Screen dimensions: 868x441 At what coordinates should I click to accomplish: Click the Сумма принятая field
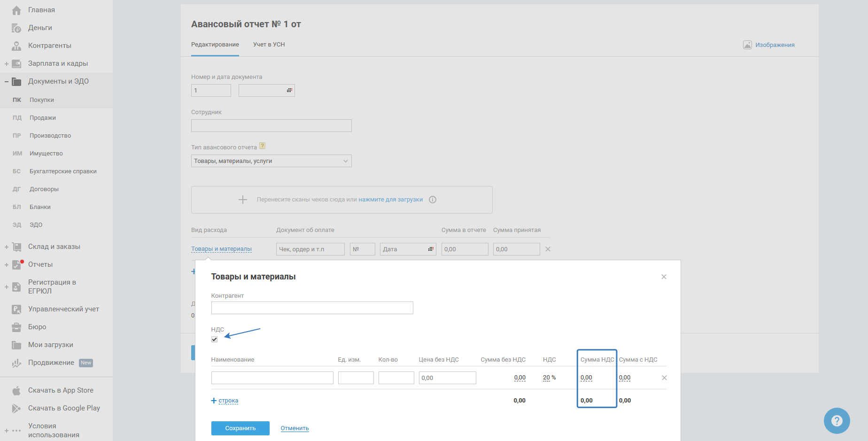[x=517, y=249]
